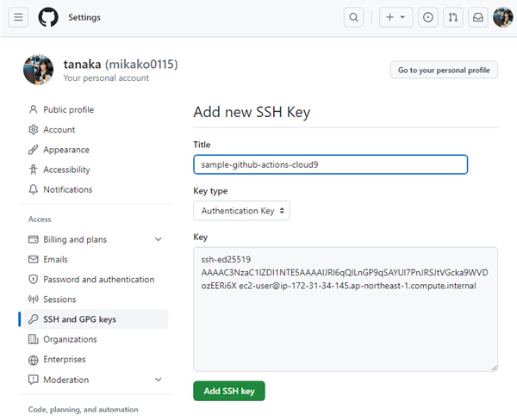Viewport: 517px width, 420px height.
Task: Expand the Moderation section
Action: 159,380
